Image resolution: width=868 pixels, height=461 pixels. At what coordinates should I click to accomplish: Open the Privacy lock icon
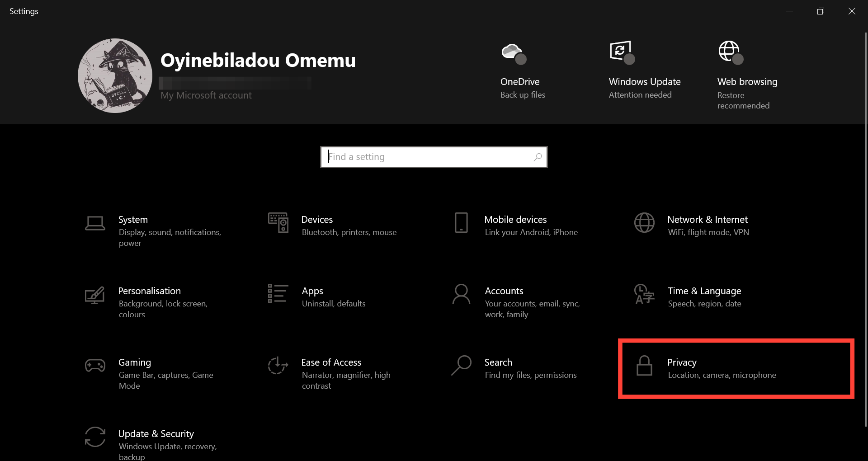[x=644, y=366]
